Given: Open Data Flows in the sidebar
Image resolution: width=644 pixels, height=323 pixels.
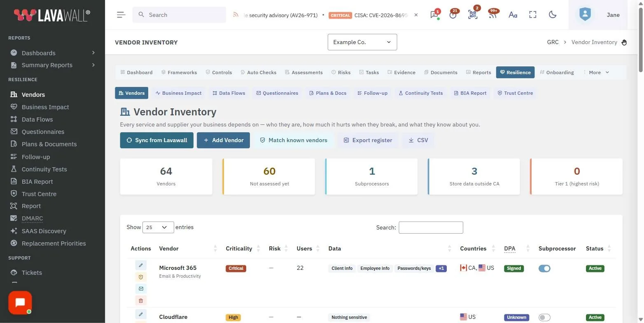Looking at the screenshot, I should point(37,119).
